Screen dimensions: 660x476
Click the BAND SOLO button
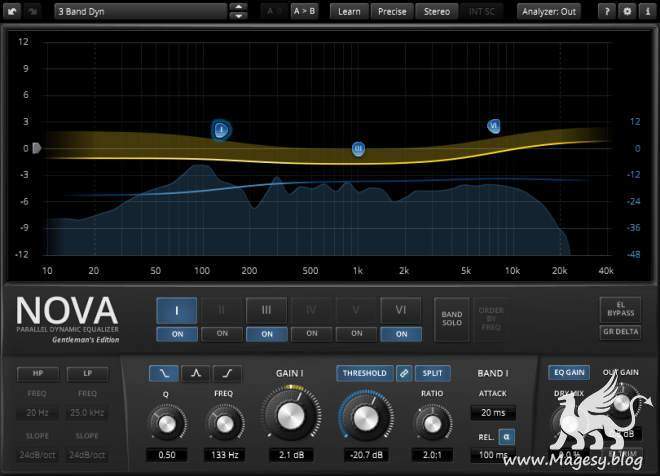452,319
